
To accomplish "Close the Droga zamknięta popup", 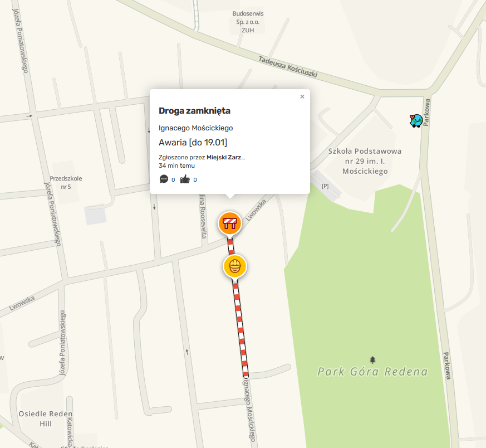I will [x=302, y=96].
